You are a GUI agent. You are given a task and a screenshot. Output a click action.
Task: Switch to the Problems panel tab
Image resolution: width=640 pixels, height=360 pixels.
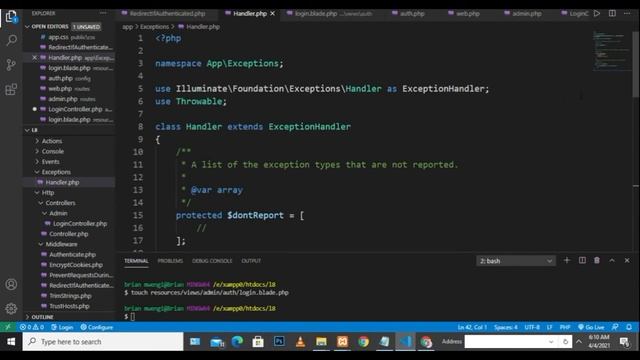click(170, 261)
